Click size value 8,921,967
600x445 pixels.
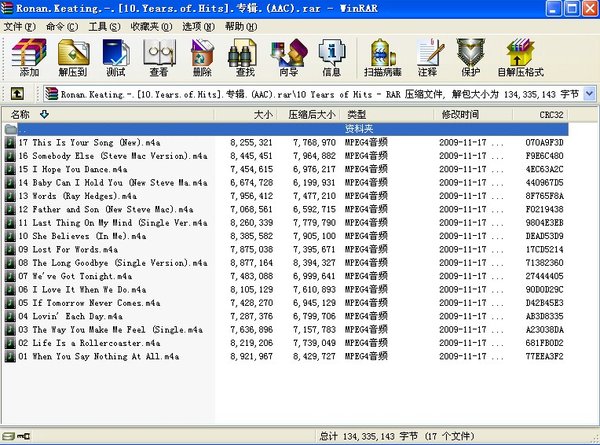click(251, 357)
